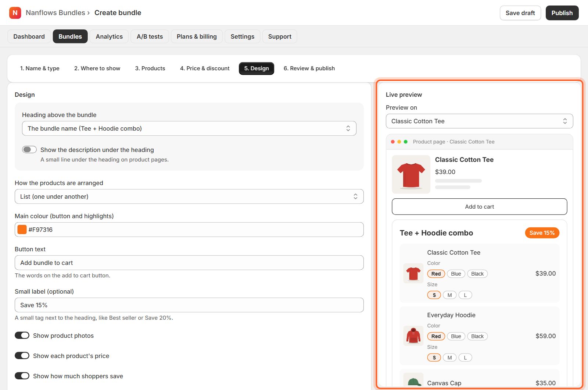Disable Show each product's price switch
Image resolution: width=588 pixels, height=390 pixels.
coord(22,355)
